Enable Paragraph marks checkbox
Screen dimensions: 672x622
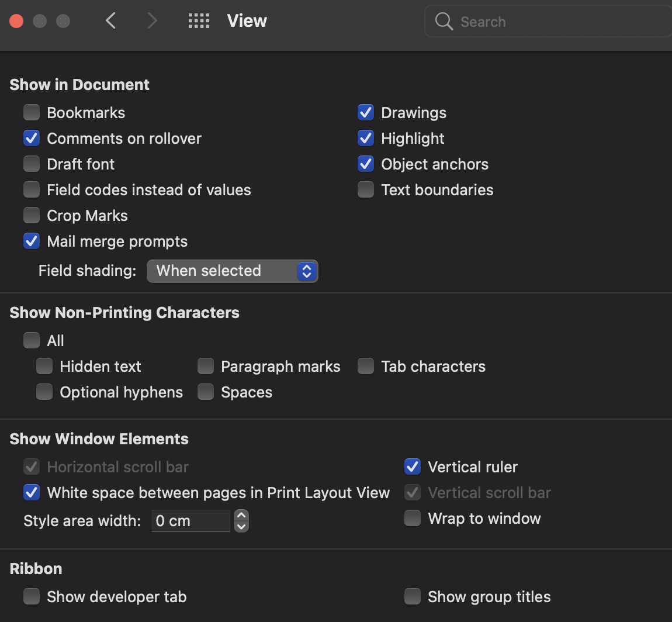pyautogui.click(x=206, y=367)
